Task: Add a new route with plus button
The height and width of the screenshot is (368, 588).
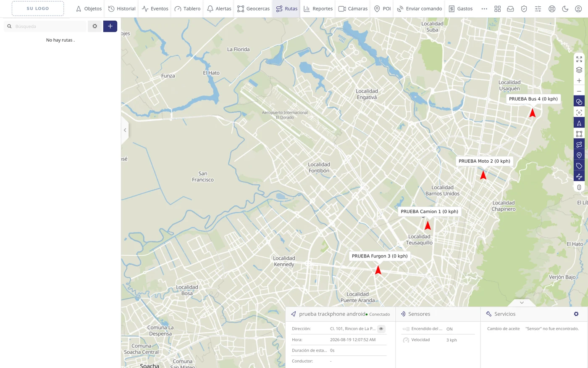Action: (x=110, y=26)
